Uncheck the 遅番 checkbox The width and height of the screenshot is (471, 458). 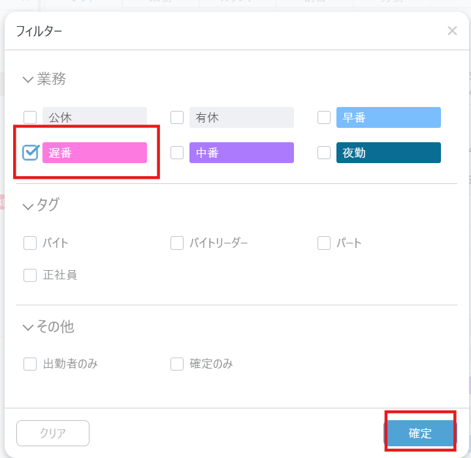pyautogui.click(x=30, y=153)
